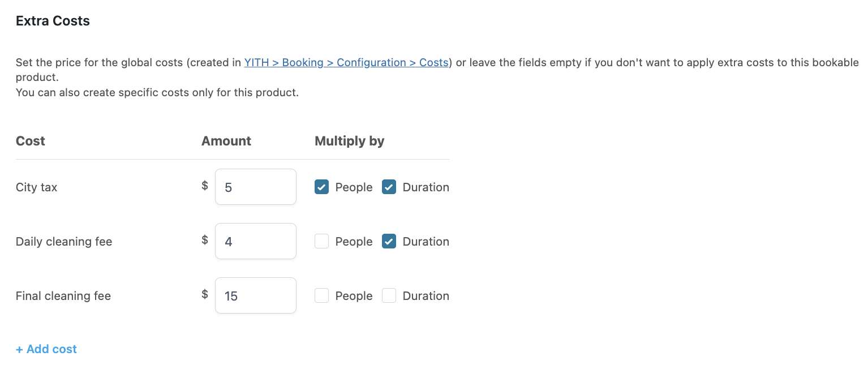Disable Duration multiplier for Daily cleaning fee
The height and width of the screenshot is (369, 868).
(x=389, y=242)
